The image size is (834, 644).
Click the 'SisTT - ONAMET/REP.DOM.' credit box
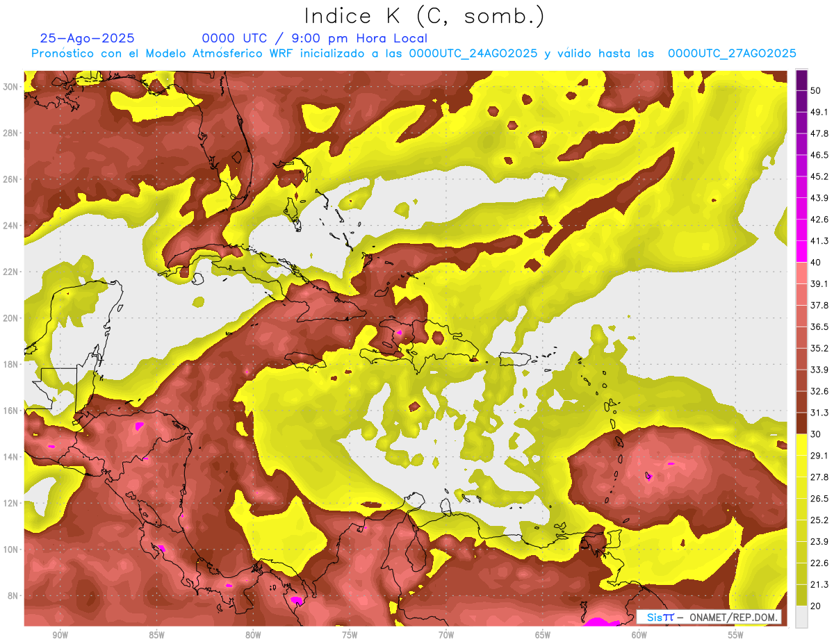[709, 617]
